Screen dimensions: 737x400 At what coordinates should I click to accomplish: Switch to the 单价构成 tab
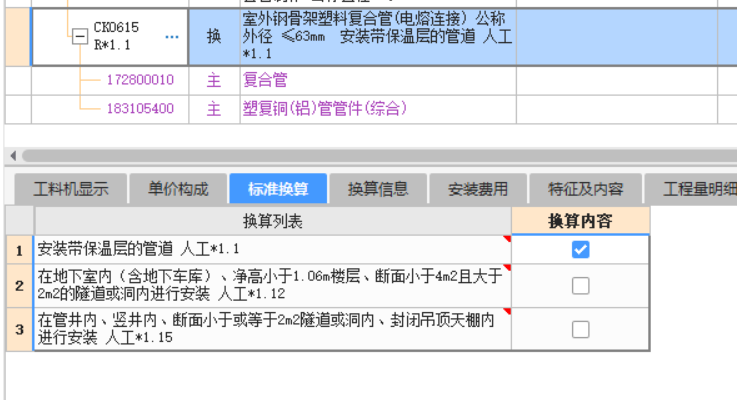(178, 189)
